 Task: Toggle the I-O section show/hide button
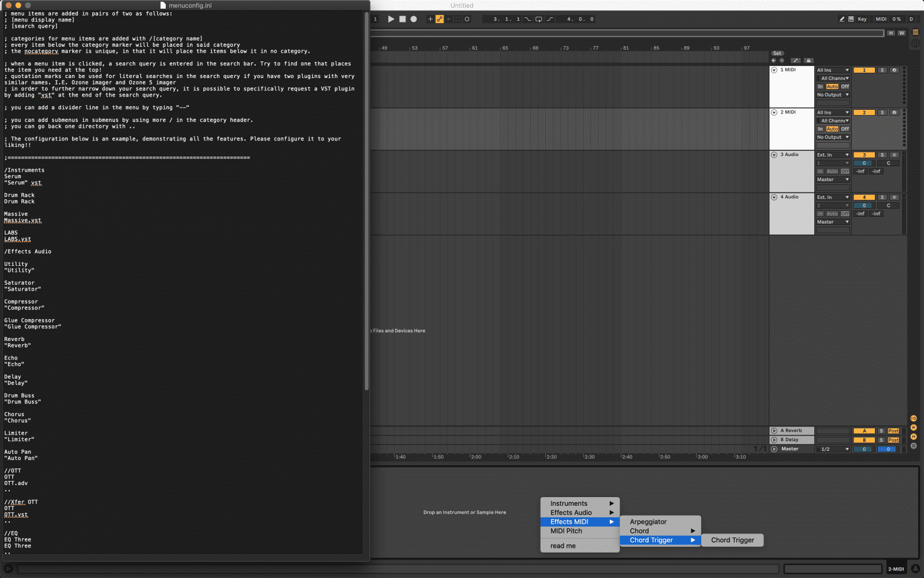coord(914,418)
